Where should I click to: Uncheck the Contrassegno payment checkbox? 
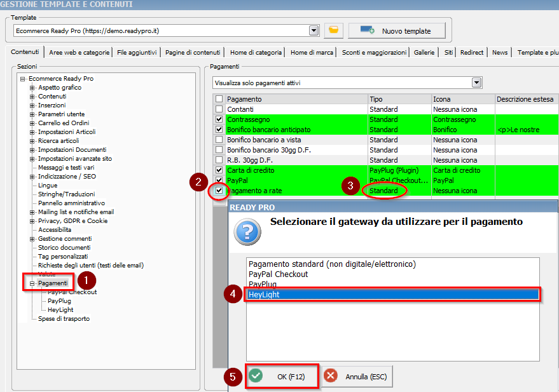click(x=219, y=119)
